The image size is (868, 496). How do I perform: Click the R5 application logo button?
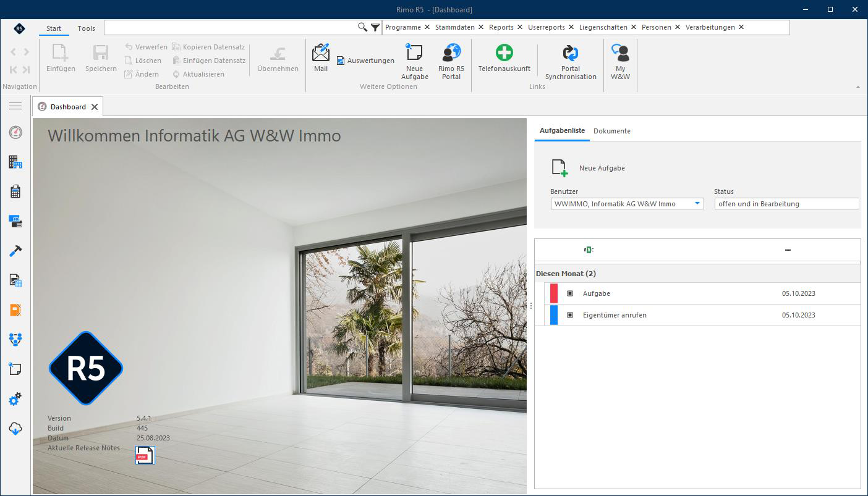(x=19, y=28)
